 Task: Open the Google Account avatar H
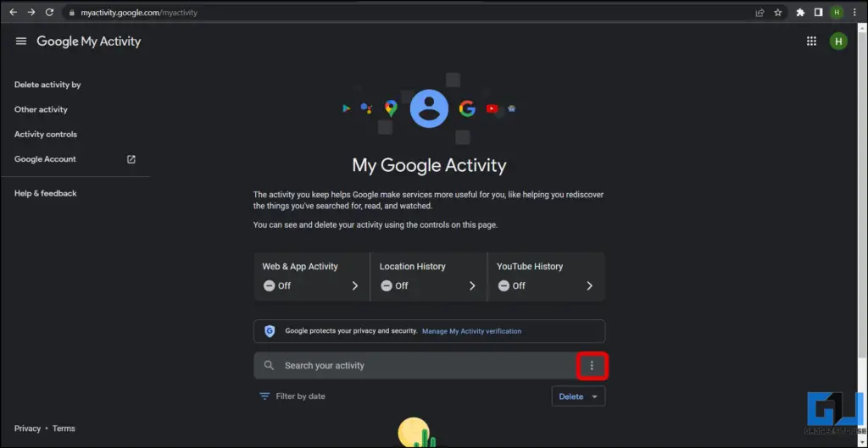click(838, 41)
